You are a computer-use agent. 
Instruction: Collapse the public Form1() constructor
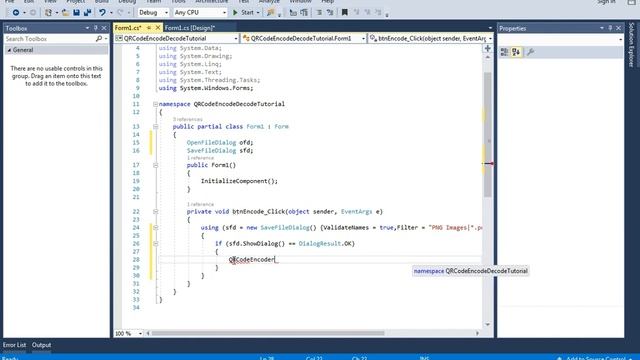click(x=156, y=165)
